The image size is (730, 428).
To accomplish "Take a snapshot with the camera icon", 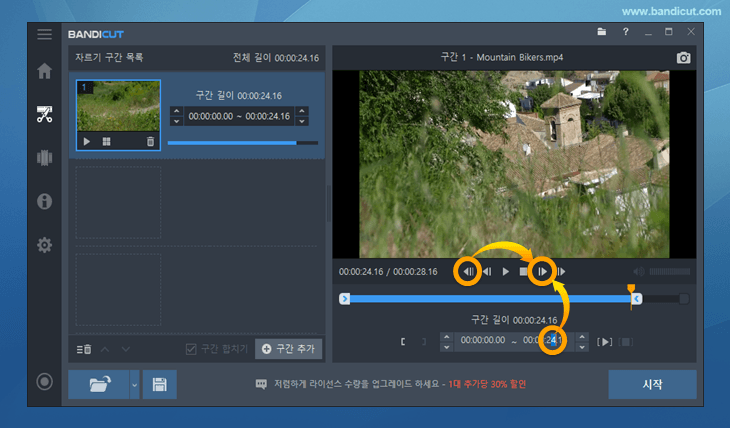I will point(683,58).
